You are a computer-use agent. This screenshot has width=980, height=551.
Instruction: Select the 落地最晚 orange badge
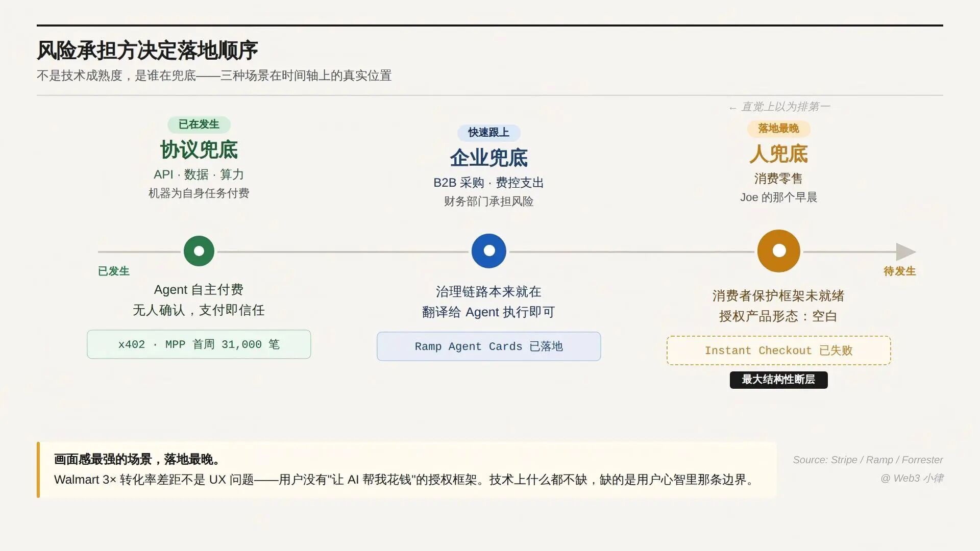tap(778, 129)
